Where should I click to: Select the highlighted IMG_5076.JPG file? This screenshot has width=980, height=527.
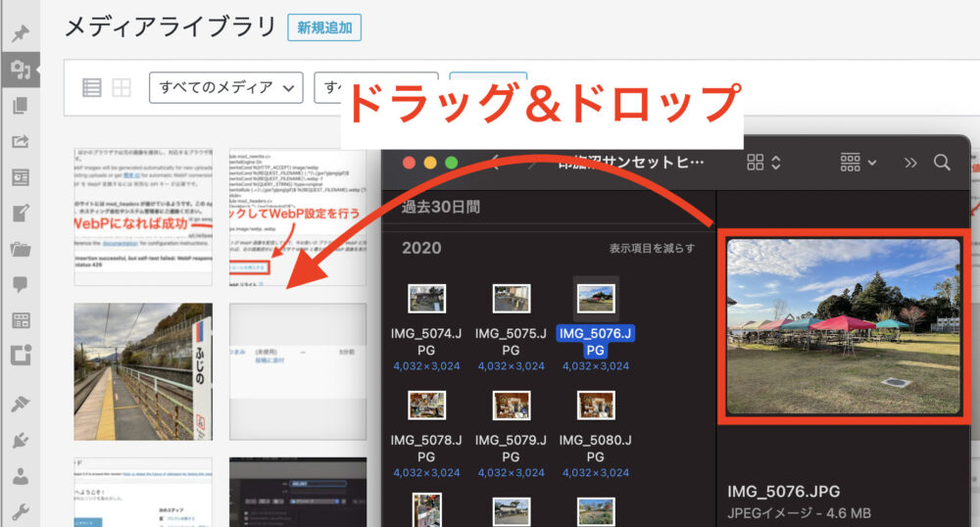[596, 326]
